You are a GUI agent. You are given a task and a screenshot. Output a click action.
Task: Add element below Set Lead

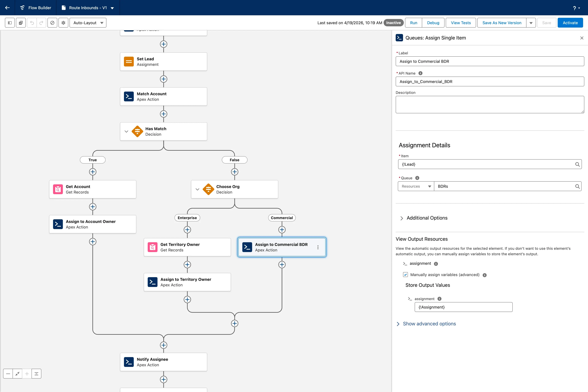[x=164, y=79]
